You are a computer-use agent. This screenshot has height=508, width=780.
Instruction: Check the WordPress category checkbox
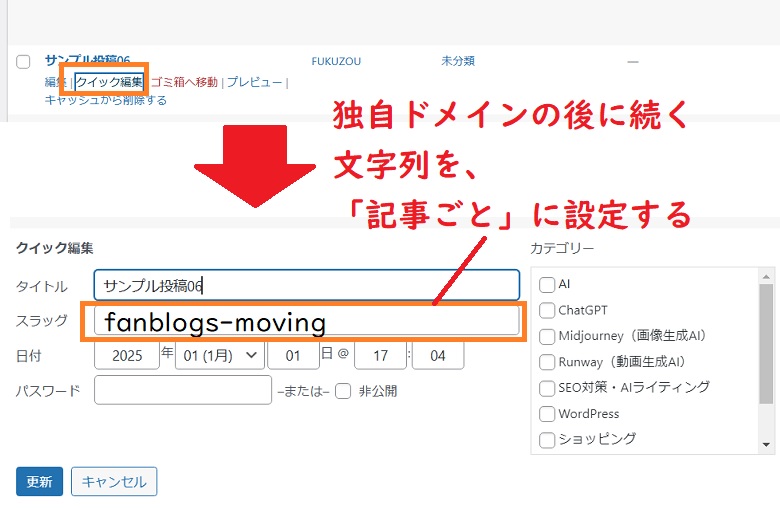click(547, 414)
